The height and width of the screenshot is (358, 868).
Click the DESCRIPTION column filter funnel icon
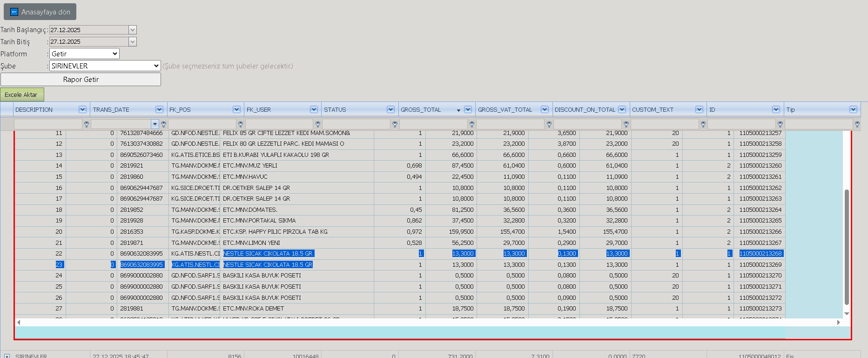[x=86, y=124]
